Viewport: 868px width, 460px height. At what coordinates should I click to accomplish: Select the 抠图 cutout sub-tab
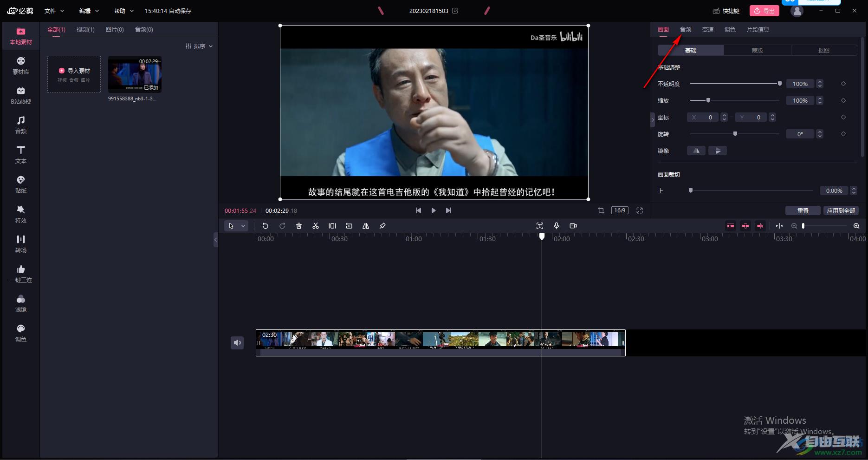point(824,50)
